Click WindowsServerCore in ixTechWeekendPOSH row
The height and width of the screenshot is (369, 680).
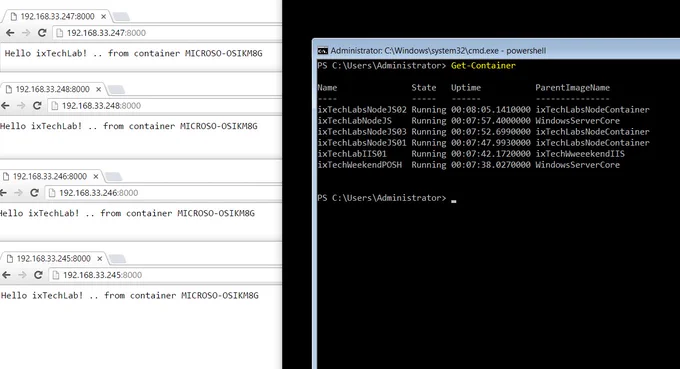578,165
